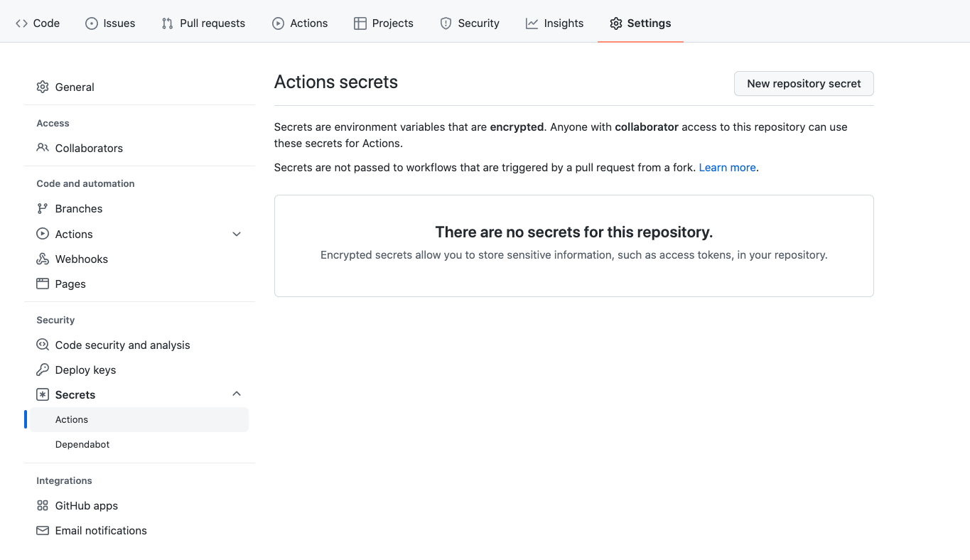970x560 pixels.
Task: Go to the Projects tab
Action: pyautogui.click(x=384, y=23)
